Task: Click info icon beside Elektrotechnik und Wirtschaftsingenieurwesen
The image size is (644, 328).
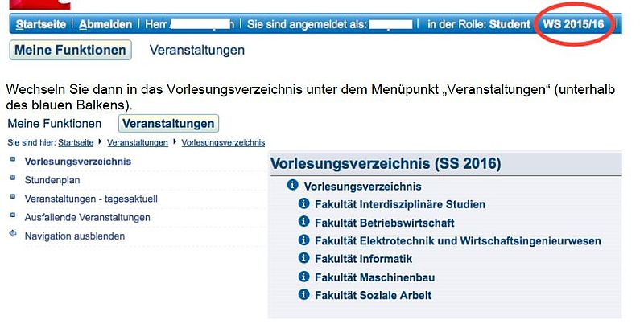Action: [x=303, y=240]
